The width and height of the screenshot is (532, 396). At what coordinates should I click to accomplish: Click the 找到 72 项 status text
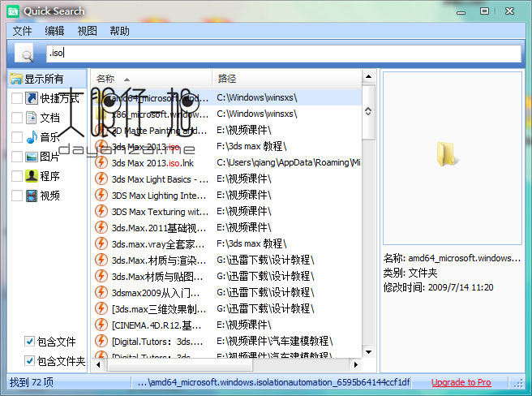click(x=31, y=382)
